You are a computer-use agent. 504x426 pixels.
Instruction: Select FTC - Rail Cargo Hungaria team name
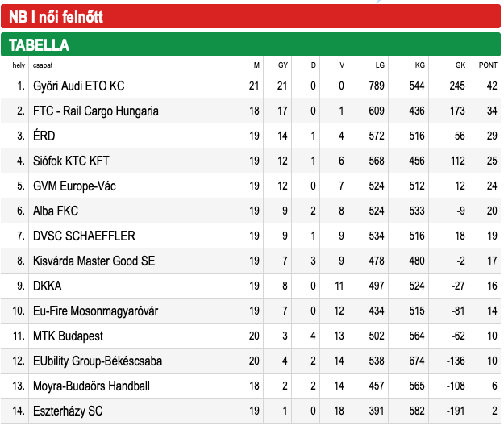click(x=96, y=111)
